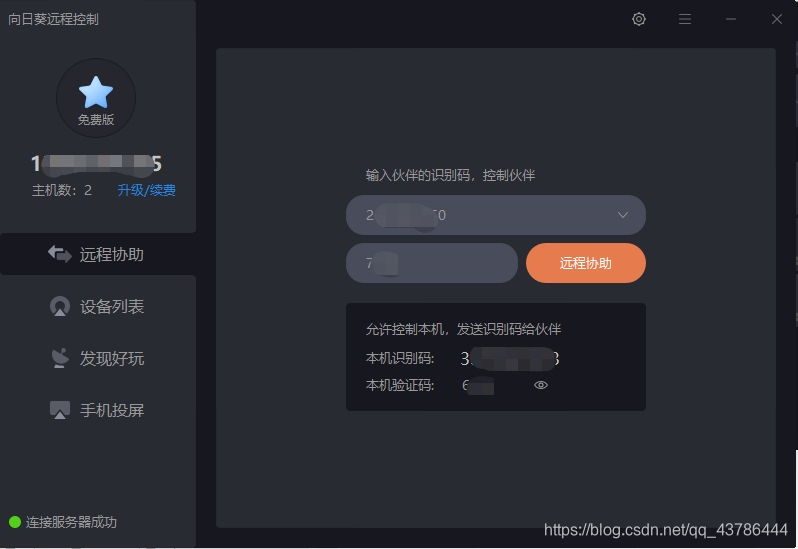The height and width of the screenshot is (549, 798).
Task: Click the 本机验证码 value
Action: point(478,385)
